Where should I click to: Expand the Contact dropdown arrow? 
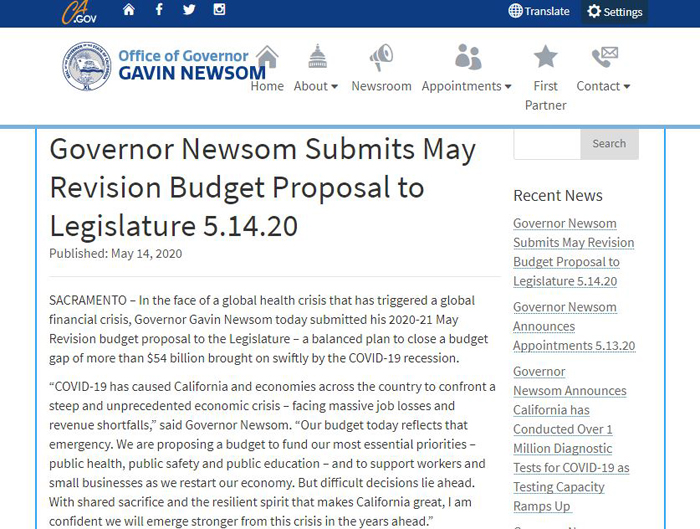pos(626,87)
